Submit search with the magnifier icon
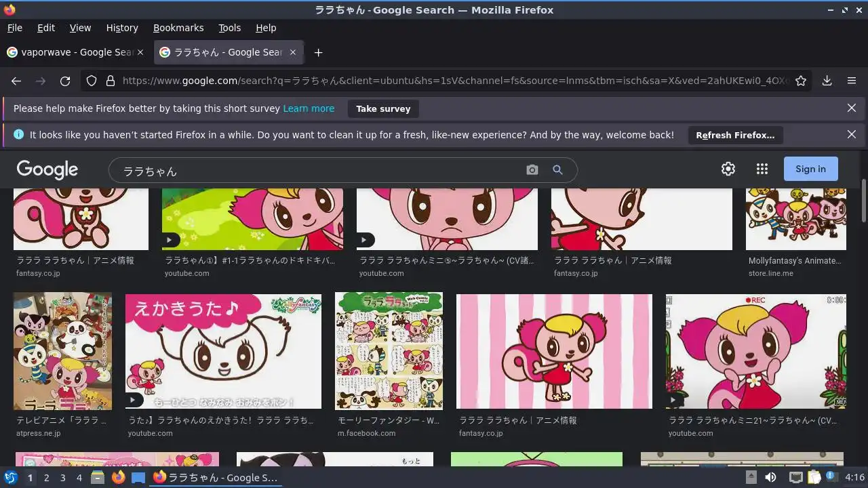Viewport: 868px width, 488px height. point(557,170)
